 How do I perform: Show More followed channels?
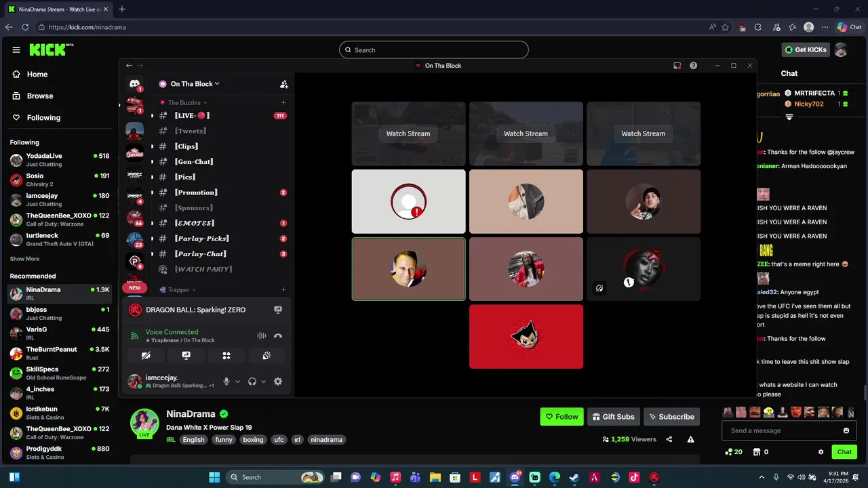24,259
